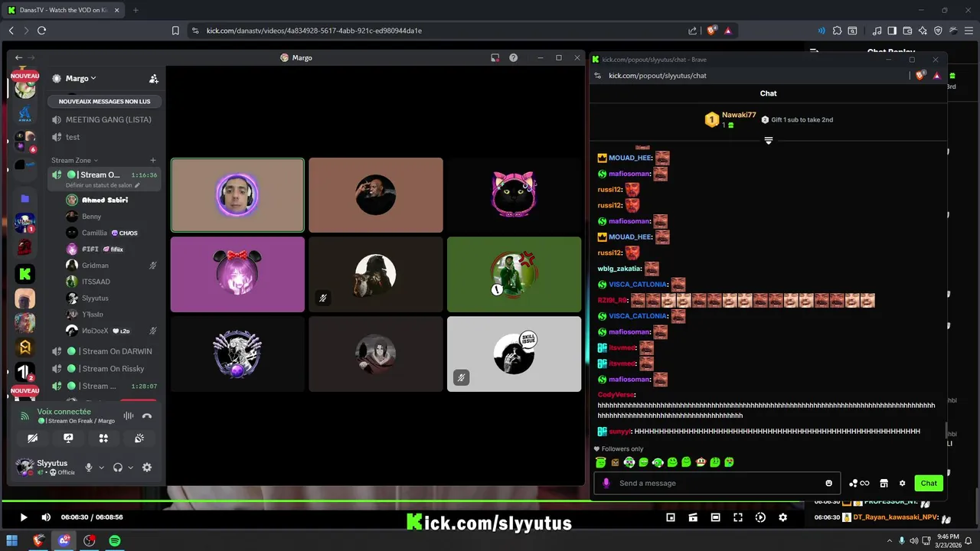Play the VOD with play button
This screenshot has width=980, height=551.
(23, 517)
